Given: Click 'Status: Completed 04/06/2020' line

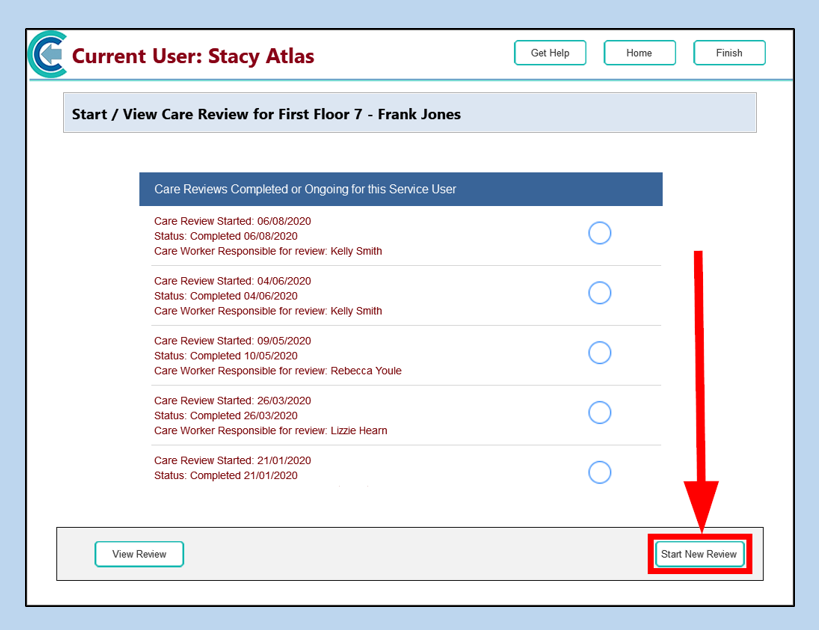Looking at the screenshot, I should pos(225,296).
